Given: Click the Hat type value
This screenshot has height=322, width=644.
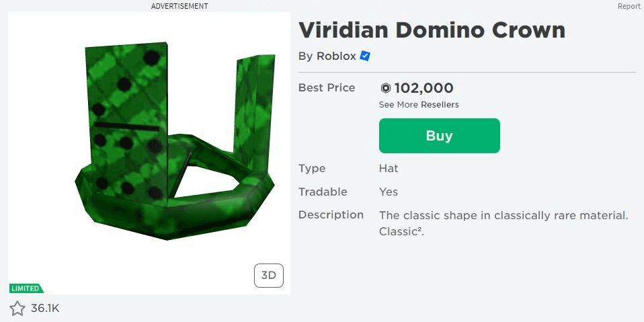Looking at the screenshot, I should point(389,169).
